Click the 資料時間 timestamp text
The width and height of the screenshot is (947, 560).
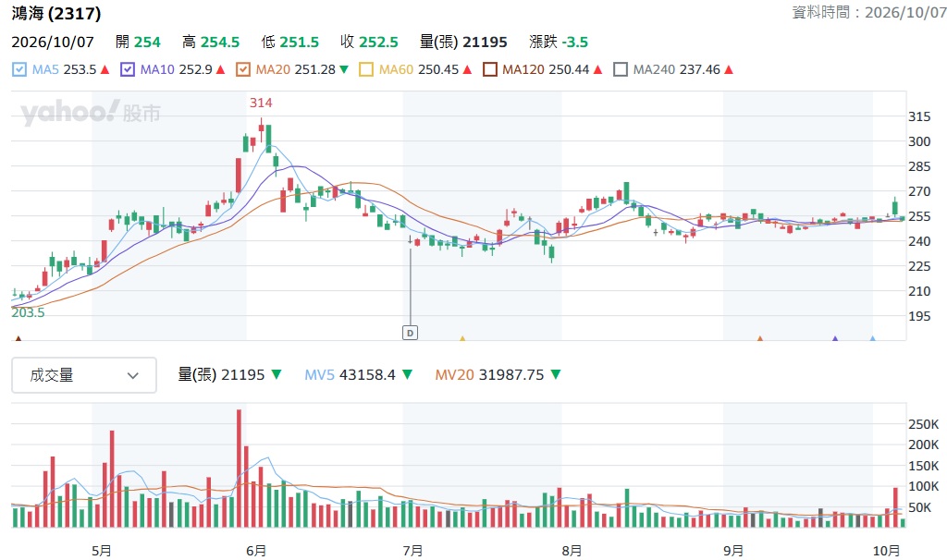click(x=868, y=12)
